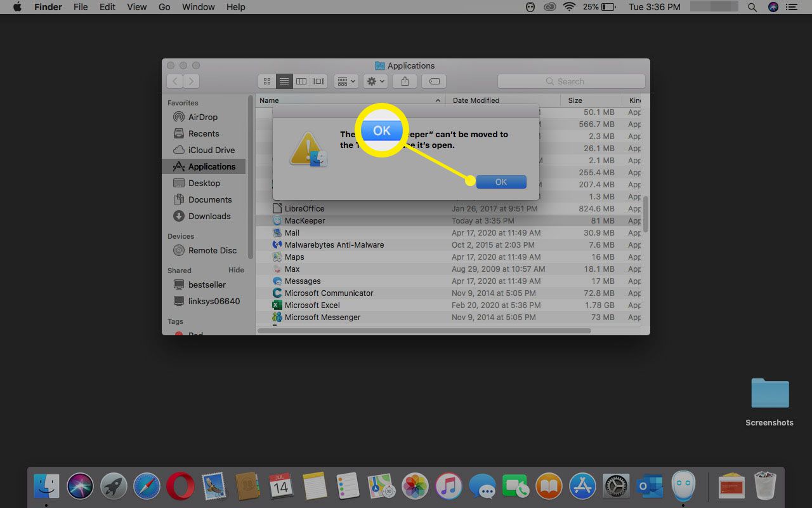The image size is (812, 508).
Task: Open System Preferences from the Dock
Action: (x=616, y=486)
